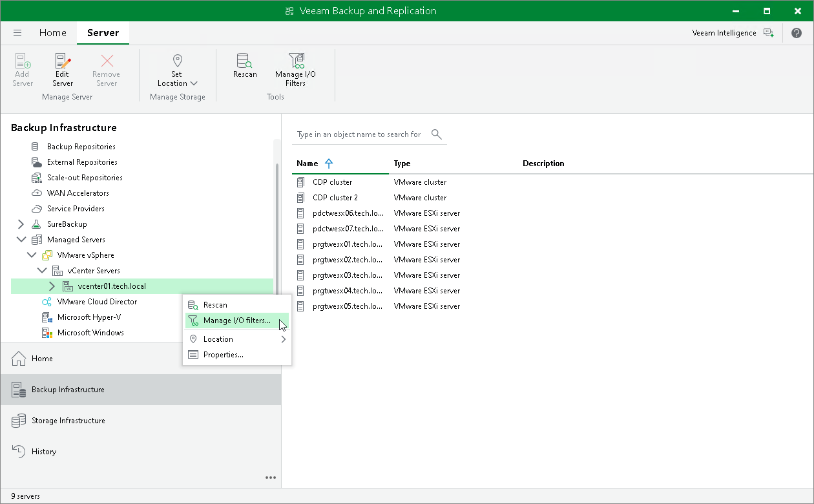Image resolution: width=814 pixels, height=504 pixels.
Task: Click the Rescan ribbon icon
Action: coord(244,61)
